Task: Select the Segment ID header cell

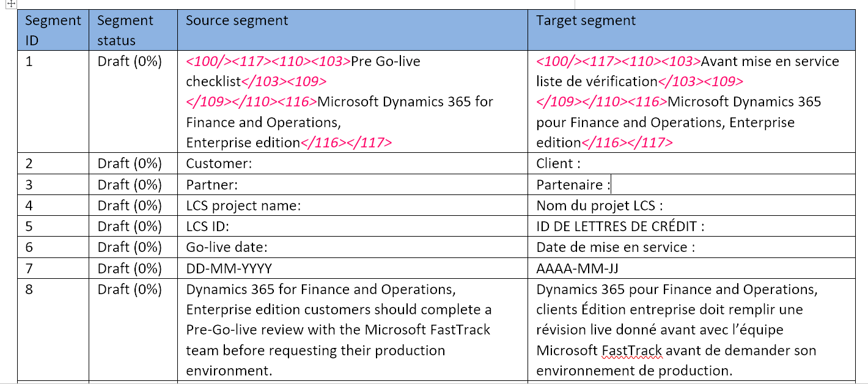Action: [x=53, y=29]
